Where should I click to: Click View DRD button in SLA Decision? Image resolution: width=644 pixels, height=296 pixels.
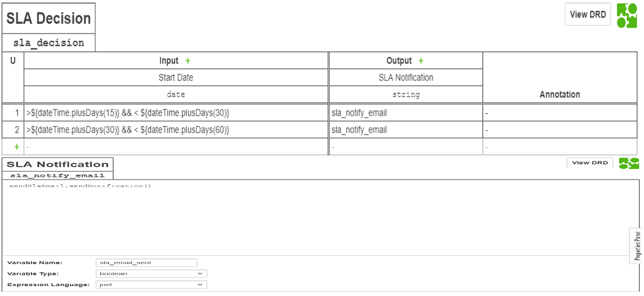(588, 14)
